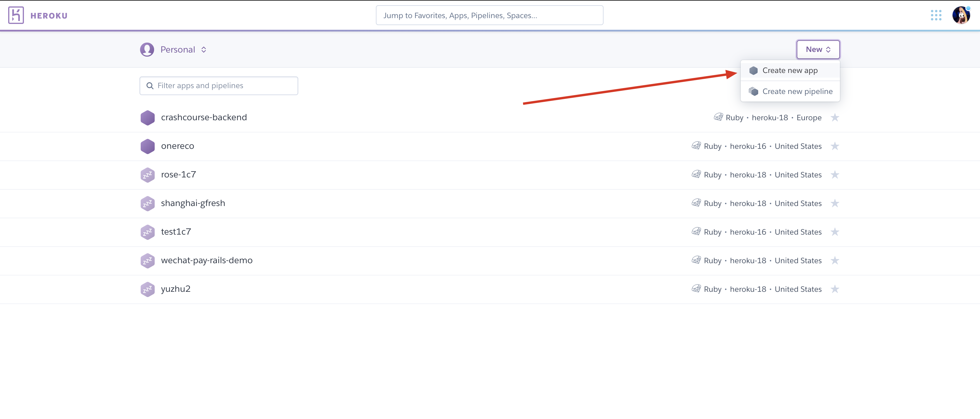Click the sleeping rose-1c7 app icon
This screenshot has width=980, height=419.
pyautogui.click(x=147, y=175)
